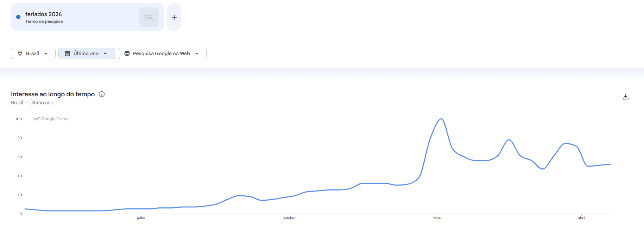Download the interest over time chart
Screen dimensions: 644x240
[x=625, y=97]
